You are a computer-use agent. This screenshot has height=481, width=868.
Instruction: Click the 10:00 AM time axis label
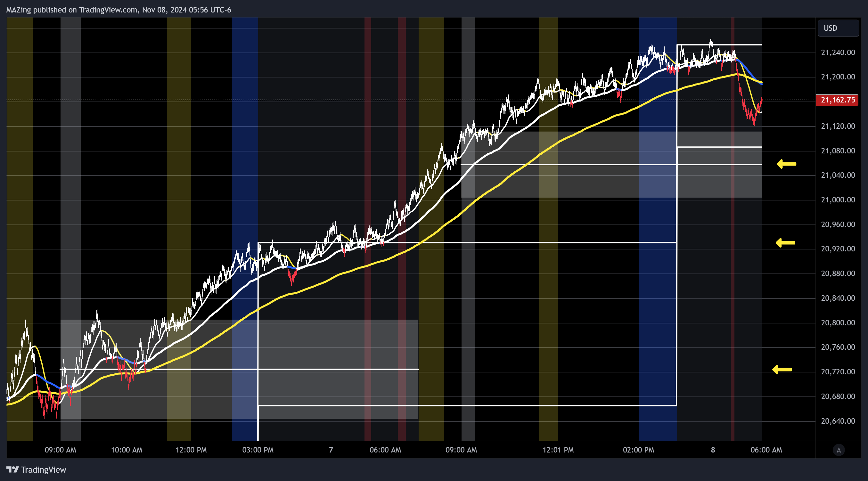(x=127, y=450)
